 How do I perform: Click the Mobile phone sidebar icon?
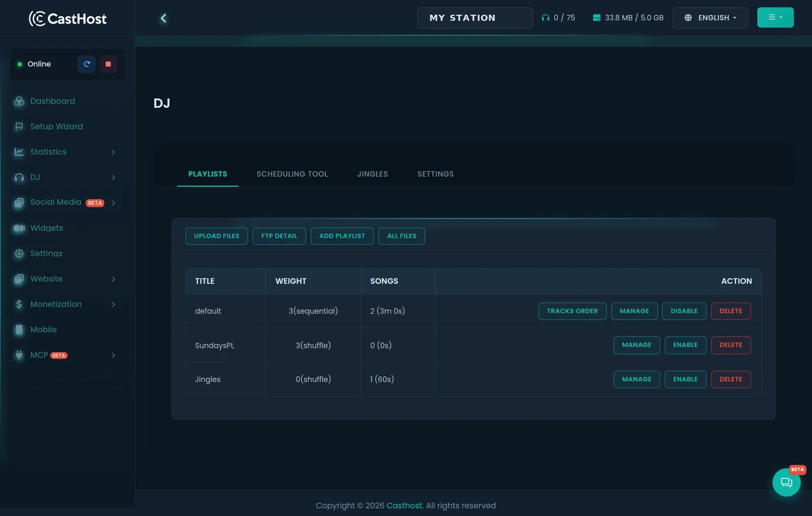point(19,330)
